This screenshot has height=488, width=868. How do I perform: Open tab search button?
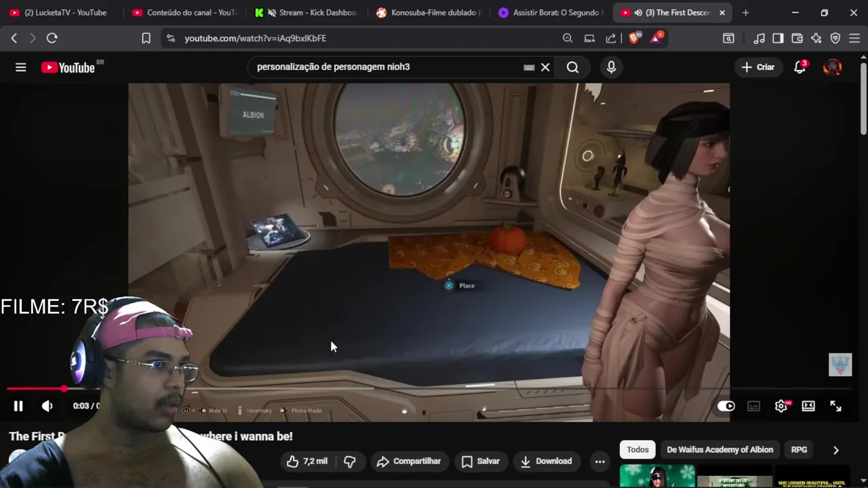click(728, 39)
